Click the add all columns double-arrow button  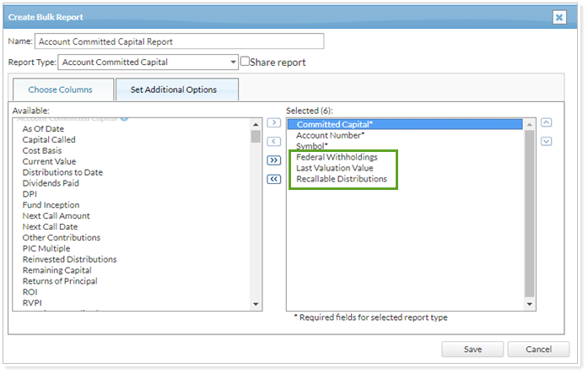click(273, 160)
